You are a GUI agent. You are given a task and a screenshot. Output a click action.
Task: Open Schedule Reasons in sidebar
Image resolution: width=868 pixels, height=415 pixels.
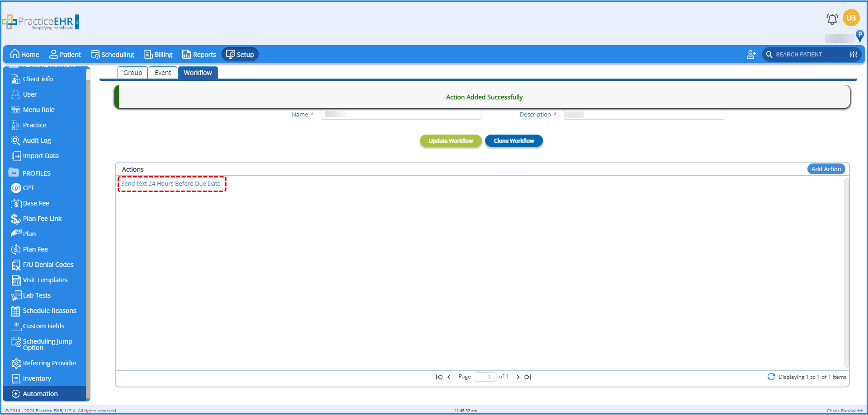44,311
